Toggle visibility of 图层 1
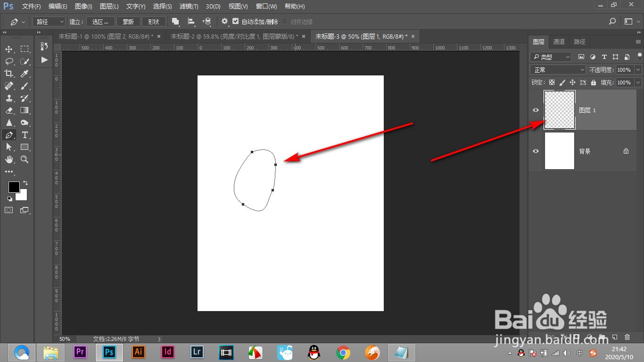Image resolution: width=644 pixels, height=362 pixels. (536, 110)
